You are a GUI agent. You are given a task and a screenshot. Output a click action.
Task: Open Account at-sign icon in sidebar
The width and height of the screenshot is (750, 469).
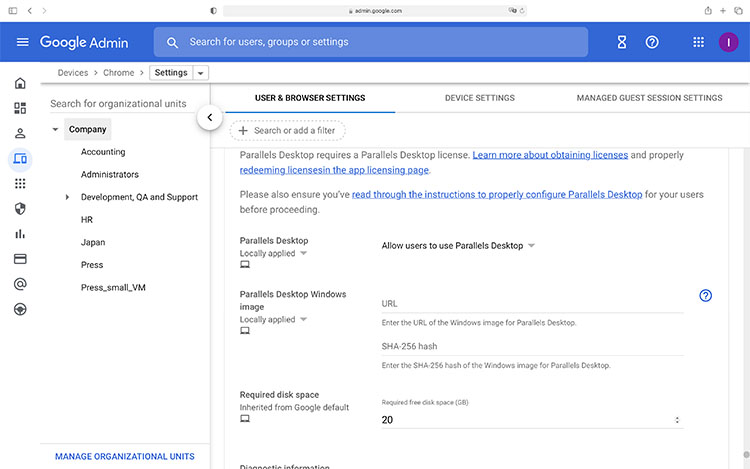pos(20,284)
